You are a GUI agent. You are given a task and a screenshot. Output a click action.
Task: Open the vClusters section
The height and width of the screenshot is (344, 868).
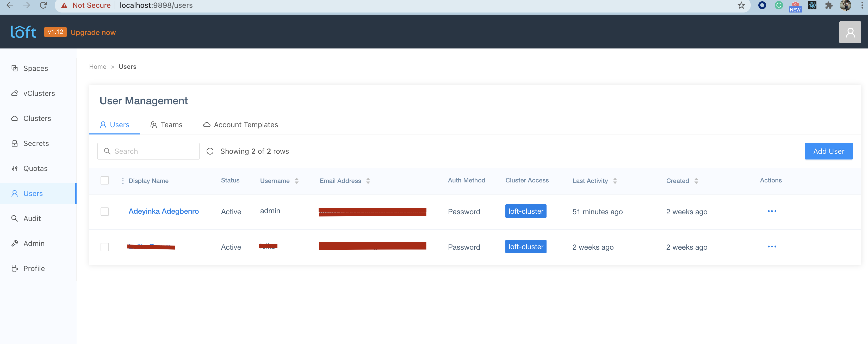pos(39,93)
